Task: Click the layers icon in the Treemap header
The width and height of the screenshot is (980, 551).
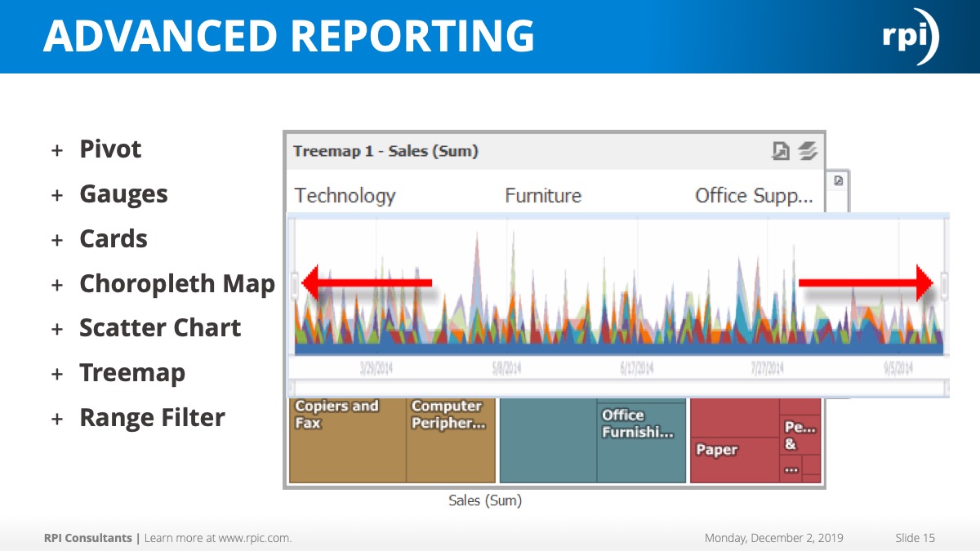Action: (x=805, y=150)
